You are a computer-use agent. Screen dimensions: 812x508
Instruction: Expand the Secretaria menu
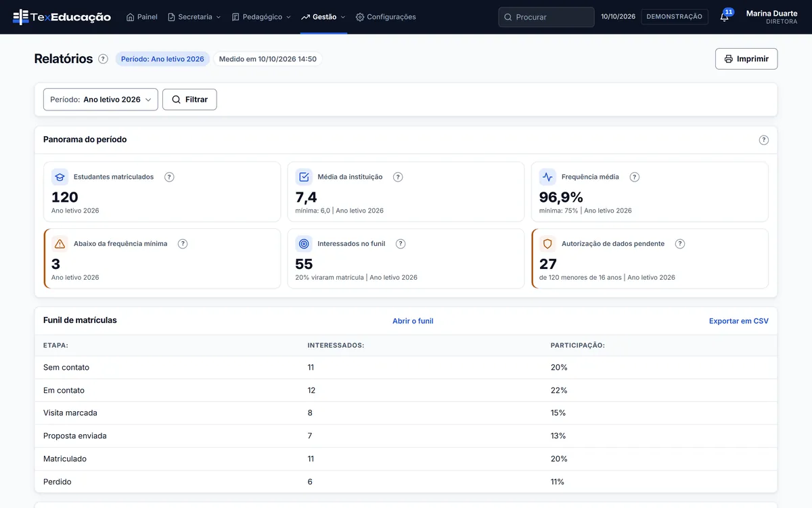pos(194,17)
